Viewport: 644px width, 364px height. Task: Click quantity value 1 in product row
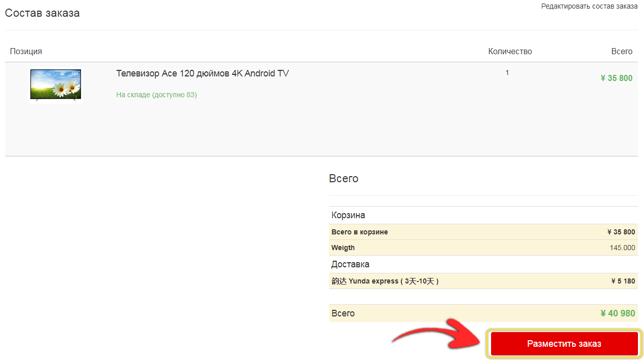coord(507,73)
